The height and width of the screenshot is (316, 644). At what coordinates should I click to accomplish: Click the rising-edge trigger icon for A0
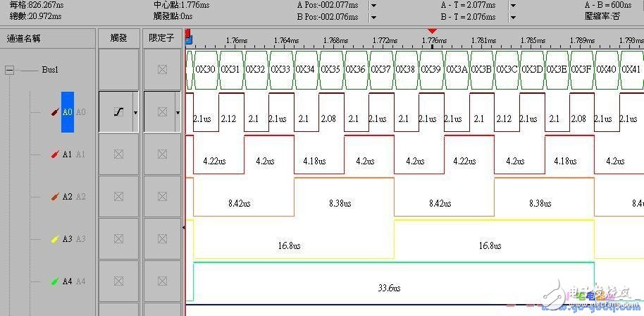click(118, 111)
